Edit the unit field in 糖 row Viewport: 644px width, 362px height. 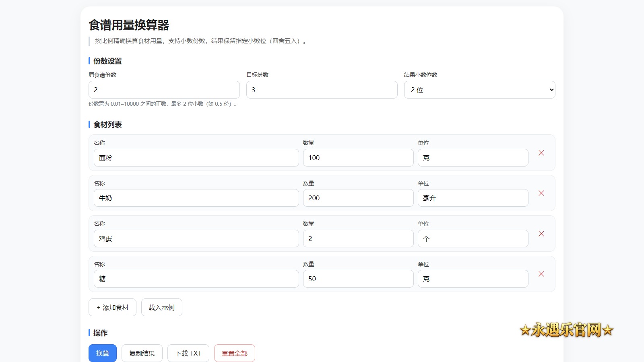point(473,279)
